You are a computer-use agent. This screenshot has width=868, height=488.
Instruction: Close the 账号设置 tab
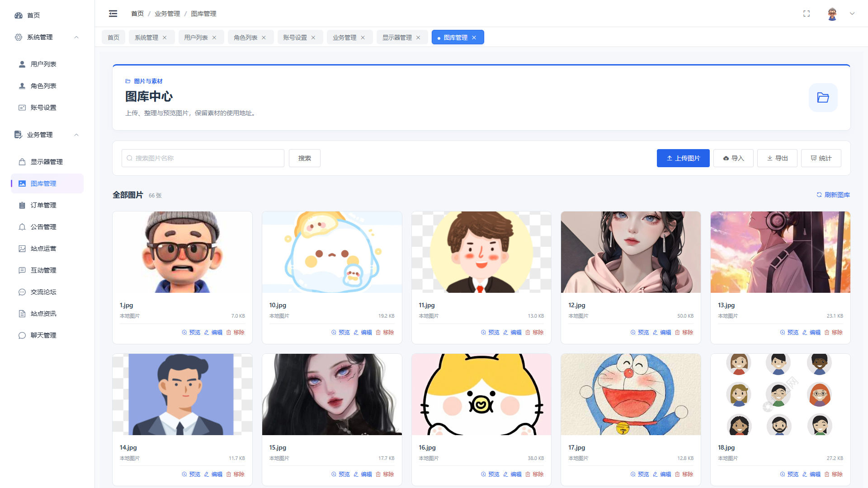click(313, 38)
